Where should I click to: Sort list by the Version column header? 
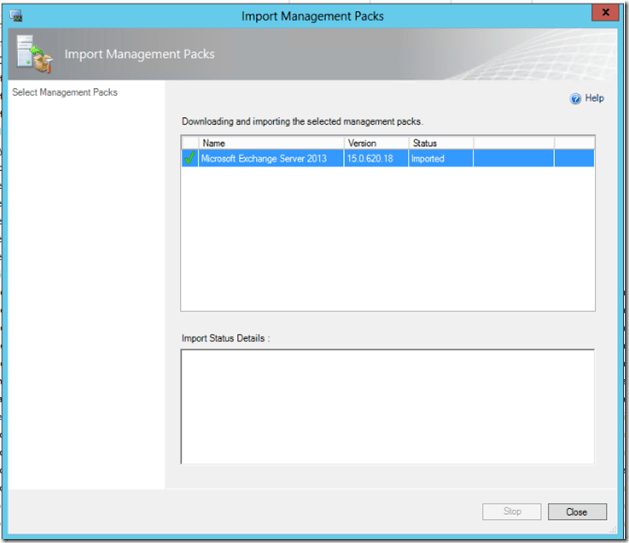click(x=376, y=143)
